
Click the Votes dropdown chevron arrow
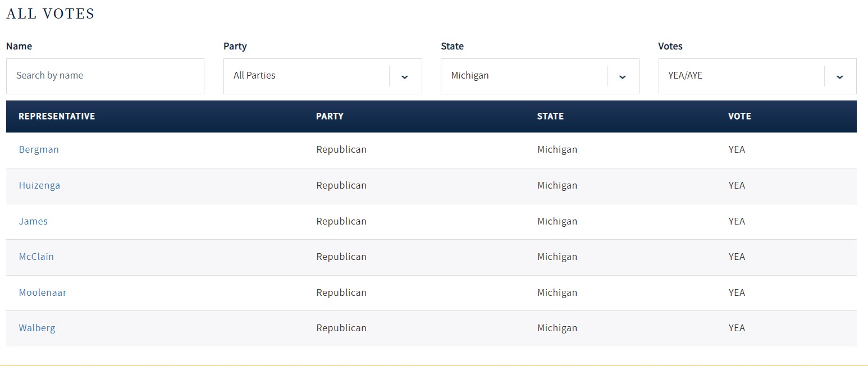839,76
